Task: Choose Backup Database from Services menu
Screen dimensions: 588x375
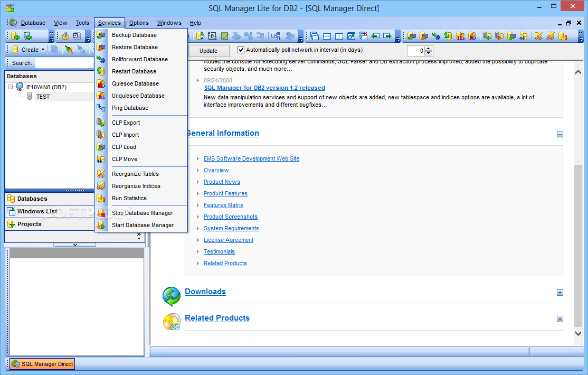Action: coord(141,35)
